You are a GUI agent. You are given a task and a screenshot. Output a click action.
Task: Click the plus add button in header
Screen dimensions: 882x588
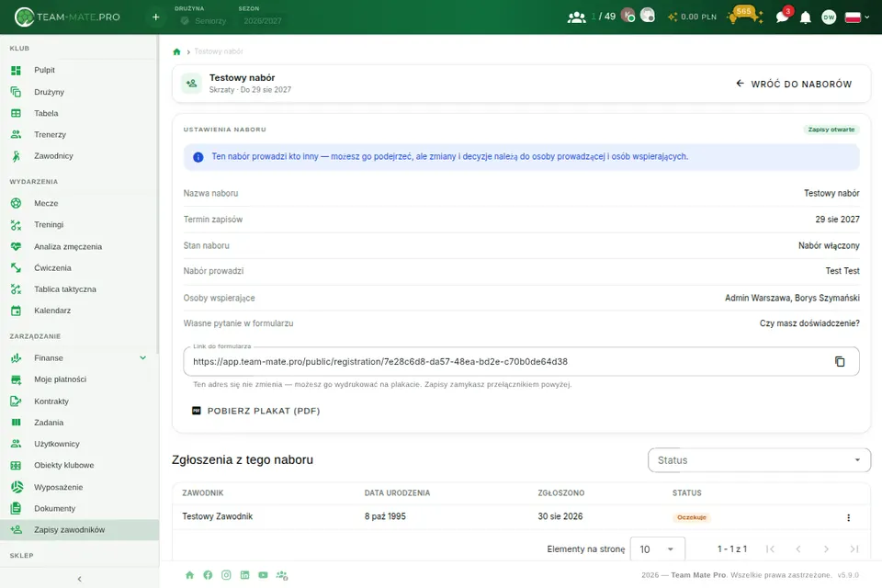point(156,17)
